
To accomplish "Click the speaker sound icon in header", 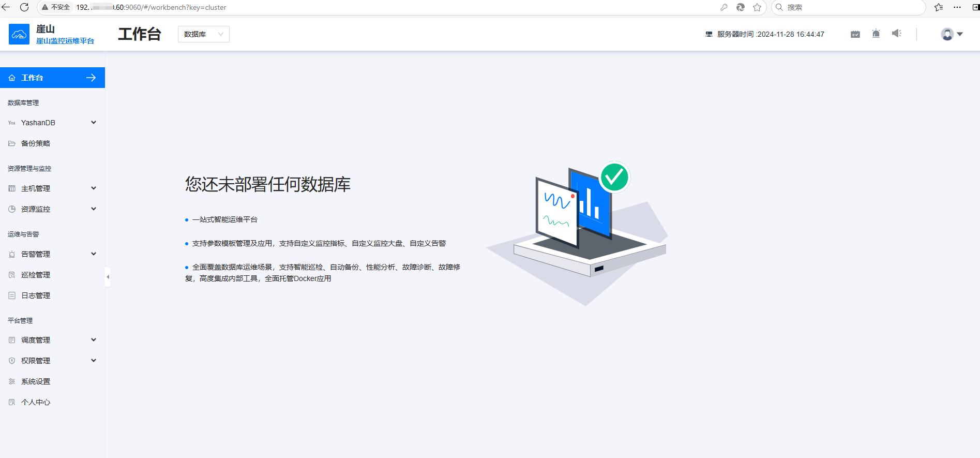I will pos(897,34).
